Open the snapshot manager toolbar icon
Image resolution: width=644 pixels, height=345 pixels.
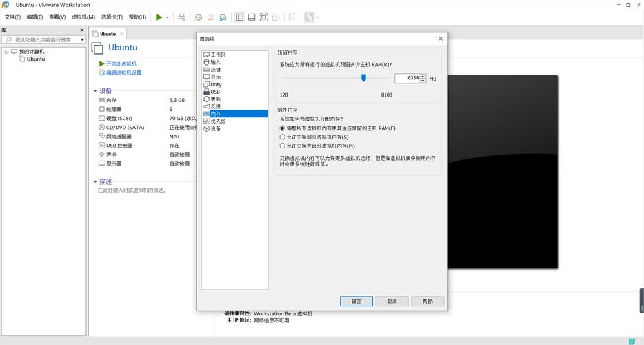pos(223,17)
